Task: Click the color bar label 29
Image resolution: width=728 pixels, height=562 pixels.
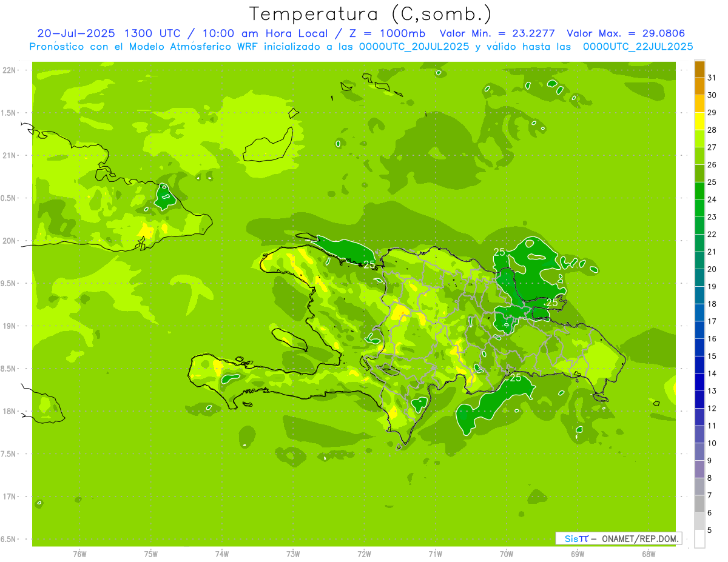Action: [712, 112]
